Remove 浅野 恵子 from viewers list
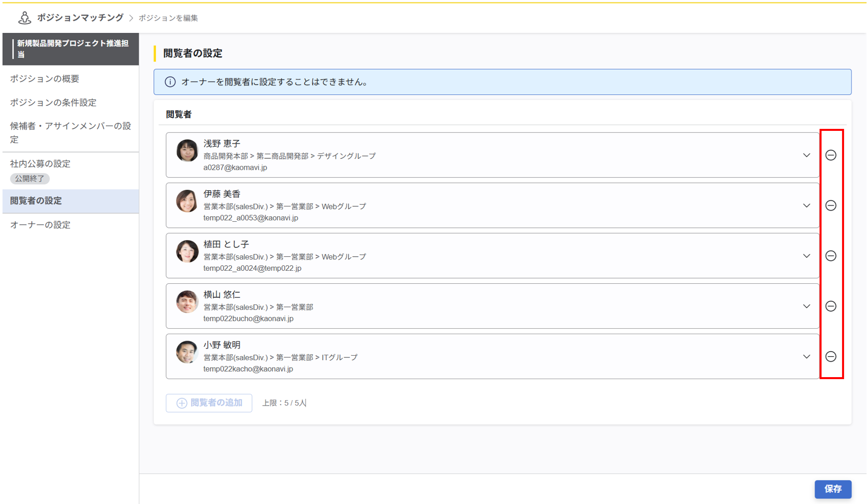Viewport: 868px width, 504px height. 830,155
